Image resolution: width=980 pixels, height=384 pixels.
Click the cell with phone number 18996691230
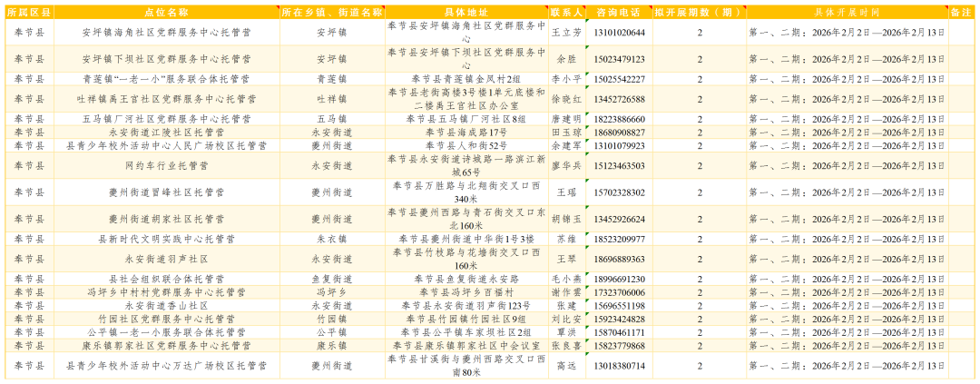pyautogui.click(x=618, y=279)
